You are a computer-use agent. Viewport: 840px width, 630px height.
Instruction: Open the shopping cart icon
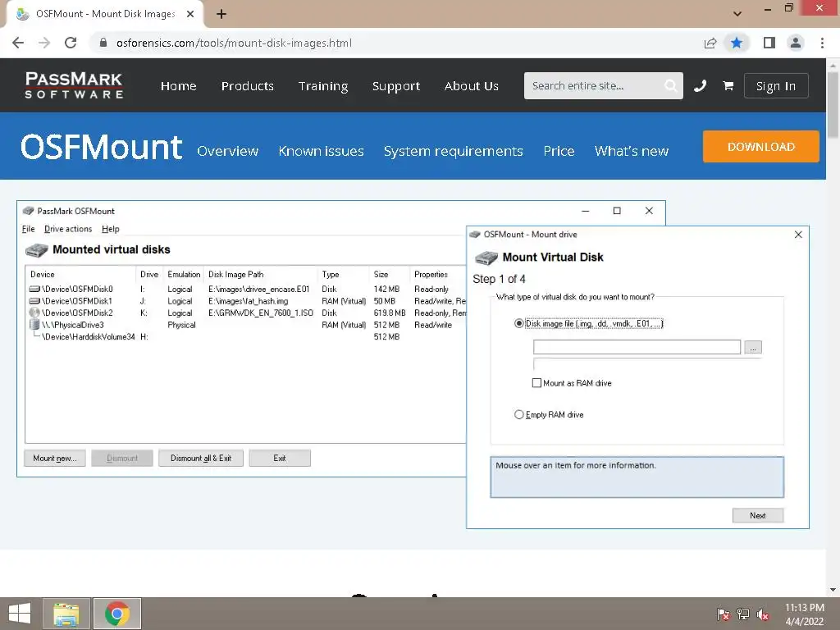point(728,85)
